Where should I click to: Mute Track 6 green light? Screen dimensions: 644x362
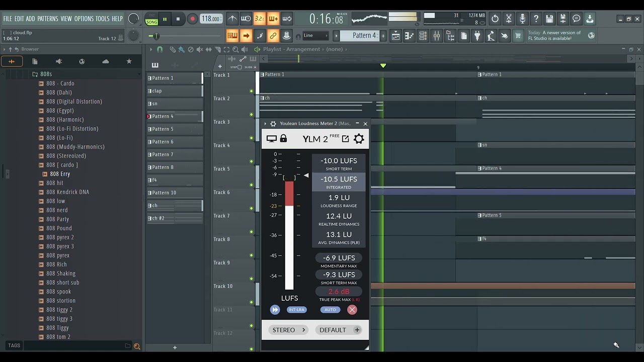pyautogui.click(x=252, y=208)
